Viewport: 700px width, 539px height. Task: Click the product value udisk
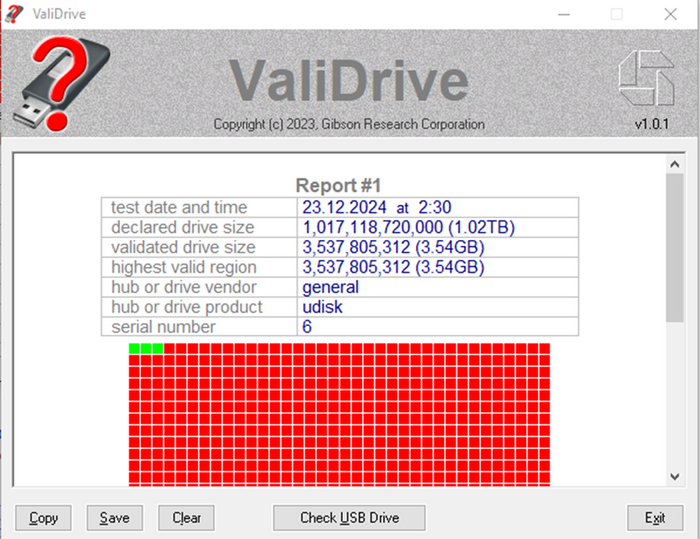click(x=322, y=307)
